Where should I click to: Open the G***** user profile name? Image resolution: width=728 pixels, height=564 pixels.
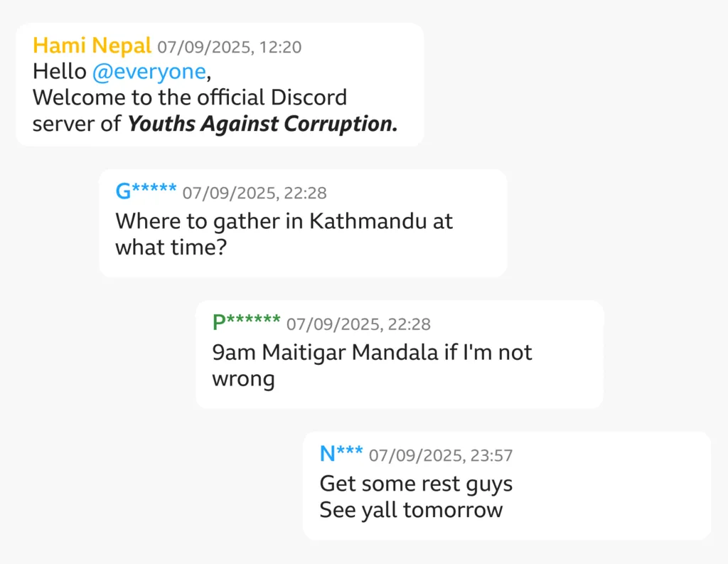coord(146,191)
